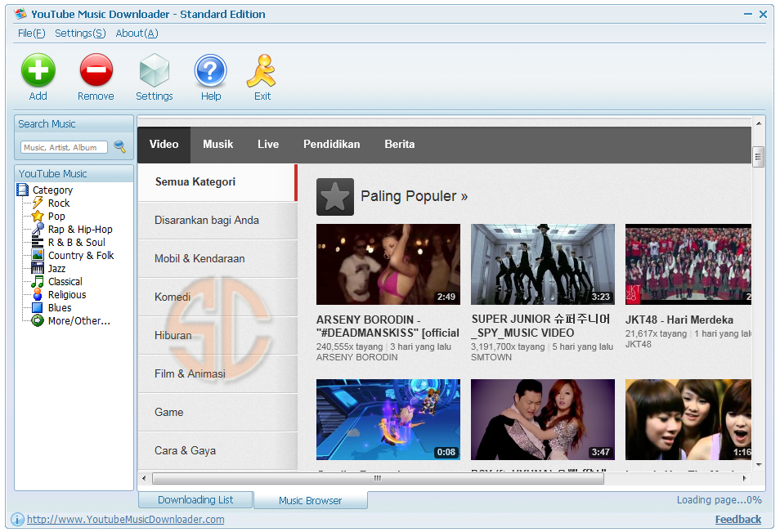Screen dimensions: 780x532
Task: Open ARSENY BORODIN #DEADMANSKISS video title
Action: [x=388, y=326]
